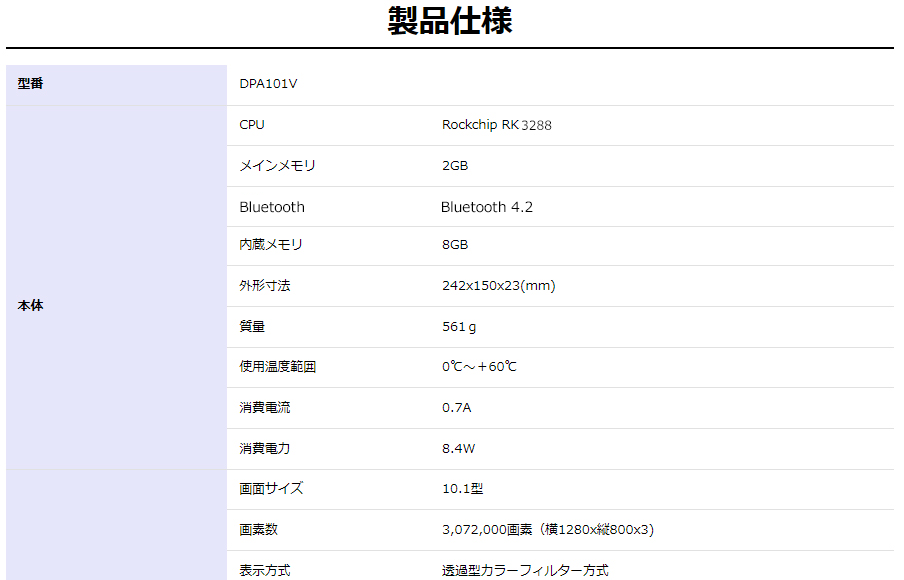Viewport: 904px width, 580px height.
Task: Click the 内蔵メモリ label
Action: pos(271,245)
